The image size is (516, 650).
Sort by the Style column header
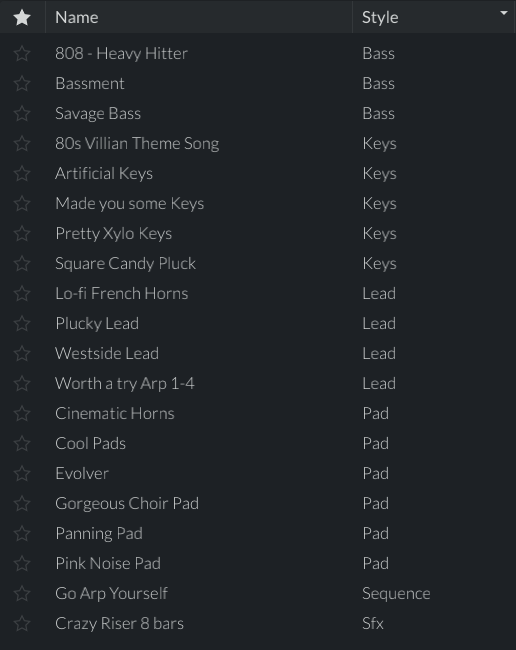[x=434, y=17]
